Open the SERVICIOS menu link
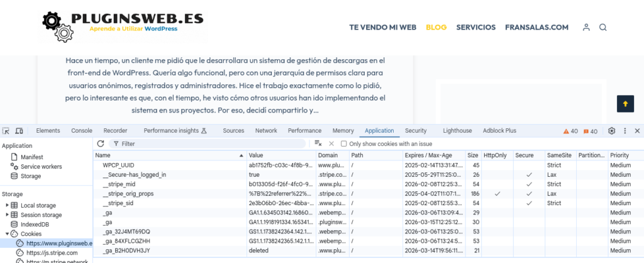 [x=476, y=28]
